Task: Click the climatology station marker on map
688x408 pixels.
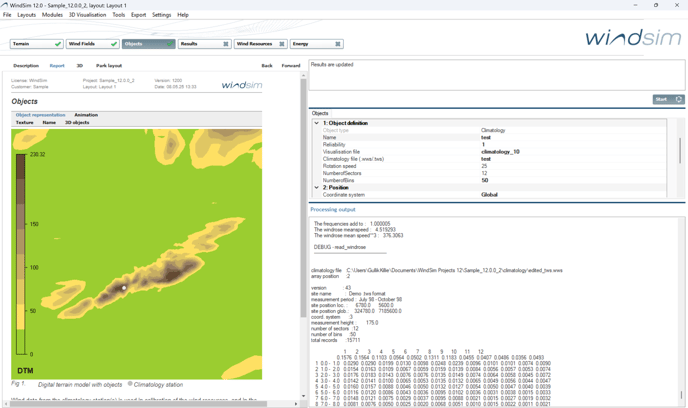Action: pyautogui.click(x=124, y=288)
